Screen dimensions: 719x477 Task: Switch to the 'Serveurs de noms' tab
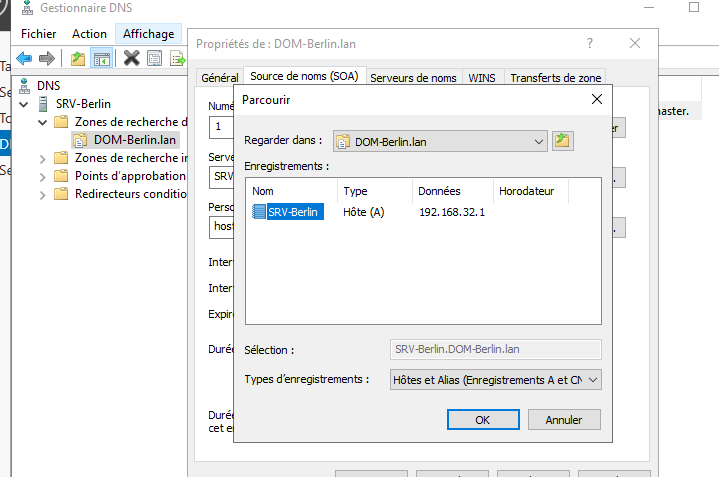[413, 78]
